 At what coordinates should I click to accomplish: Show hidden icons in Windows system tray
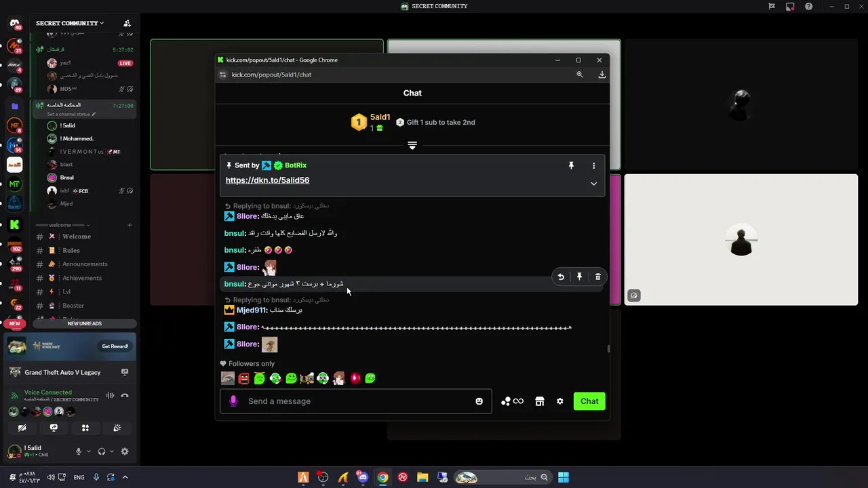[125, 477]
